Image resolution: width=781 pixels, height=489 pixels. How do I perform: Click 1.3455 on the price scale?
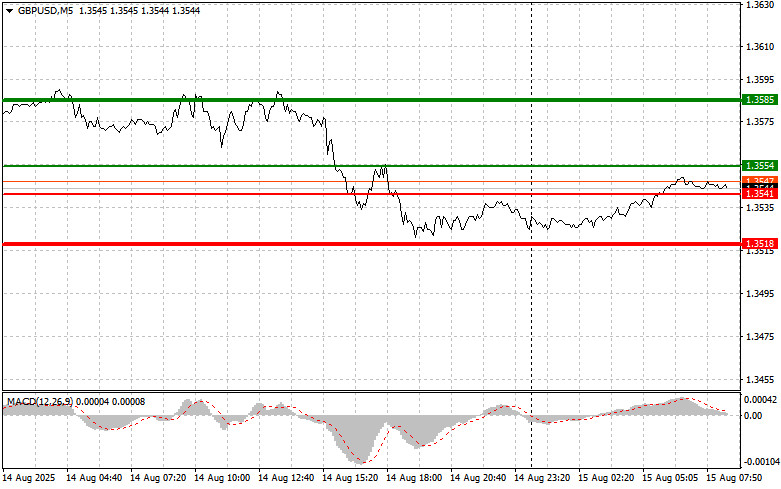click(758, 380)
